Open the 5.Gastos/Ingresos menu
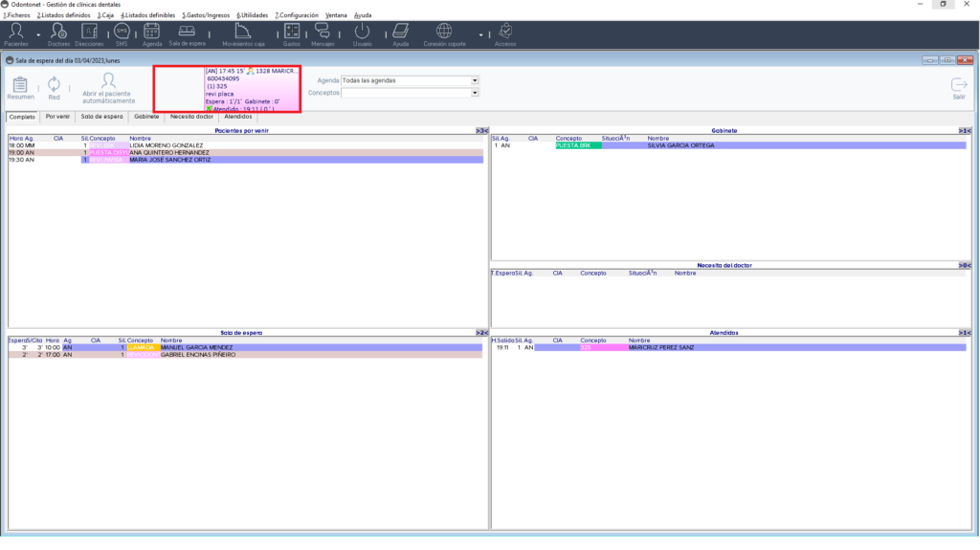This screenshot has height=550, width=980. 206,15
